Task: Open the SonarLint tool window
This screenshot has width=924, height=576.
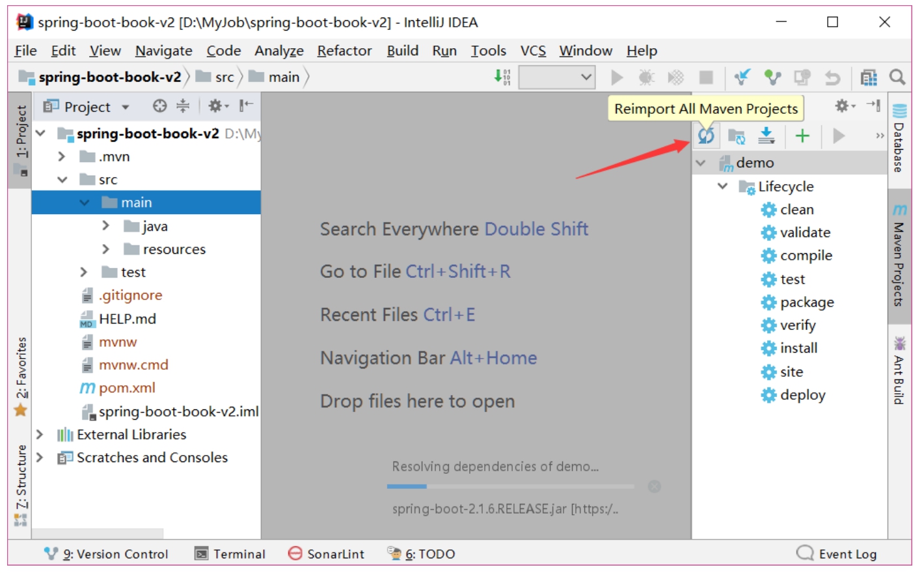Action: pos(327,554)
